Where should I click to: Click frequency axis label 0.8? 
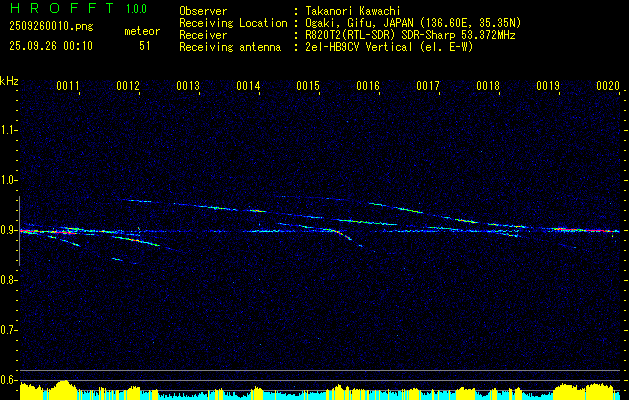coord(8,280)
